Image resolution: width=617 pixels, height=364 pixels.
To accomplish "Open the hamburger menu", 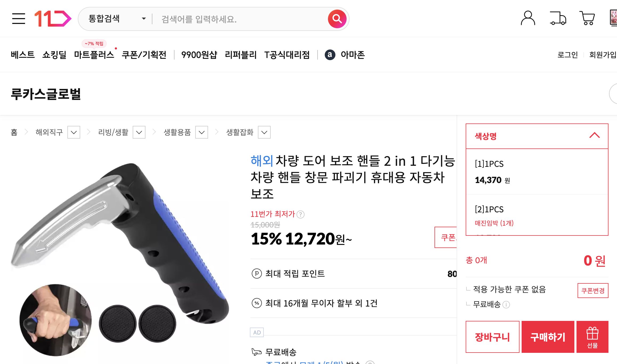I will pos(19,19).
